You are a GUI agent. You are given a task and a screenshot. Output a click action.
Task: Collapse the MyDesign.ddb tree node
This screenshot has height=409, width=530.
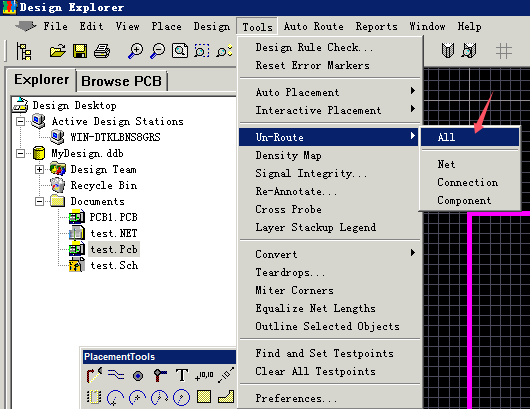(x=20, y=153)
